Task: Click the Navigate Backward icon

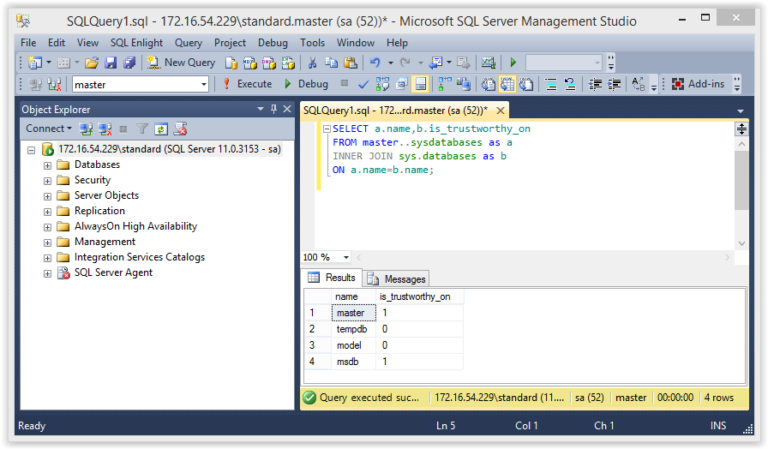Action: pyautogui.click(x=435, y=62)
